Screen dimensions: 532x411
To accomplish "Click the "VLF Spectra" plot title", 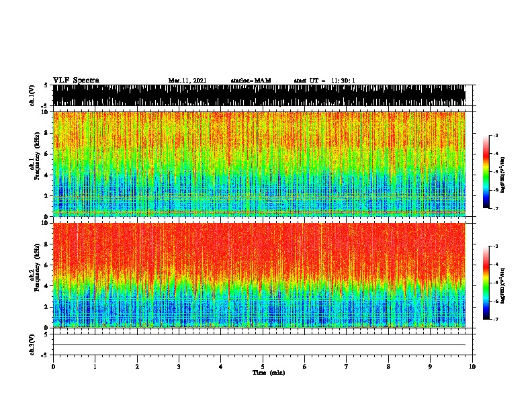I will point(76,81).
